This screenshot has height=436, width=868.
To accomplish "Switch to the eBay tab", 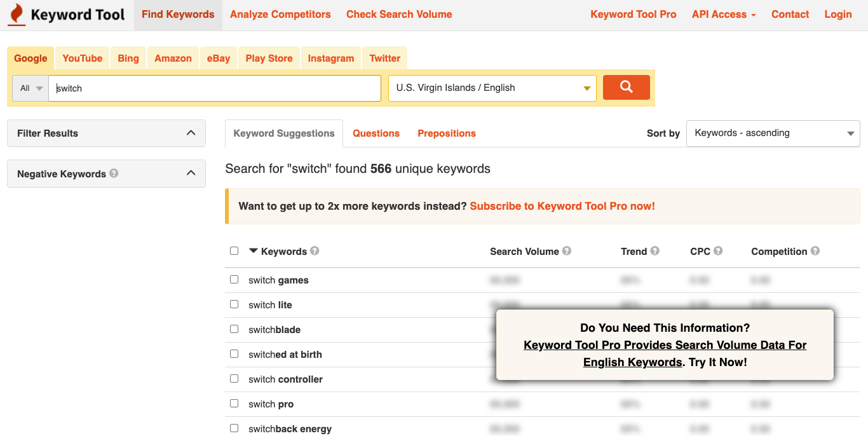I will click(x=219, y=58).
